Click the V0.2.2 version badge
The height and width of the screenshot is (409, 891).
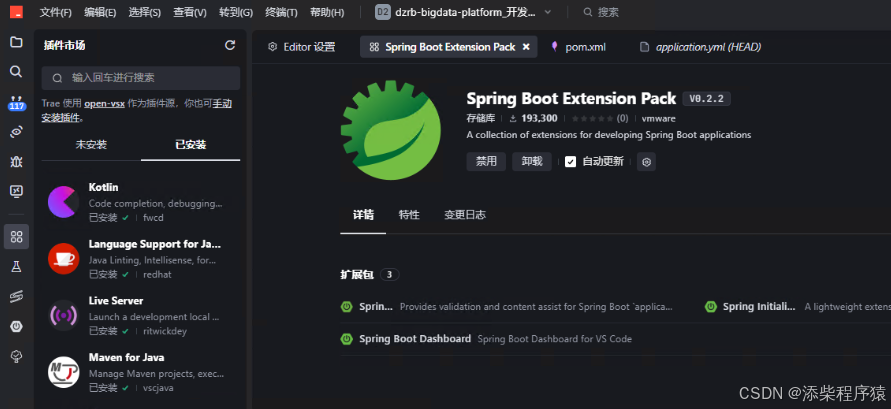point(706,99)
